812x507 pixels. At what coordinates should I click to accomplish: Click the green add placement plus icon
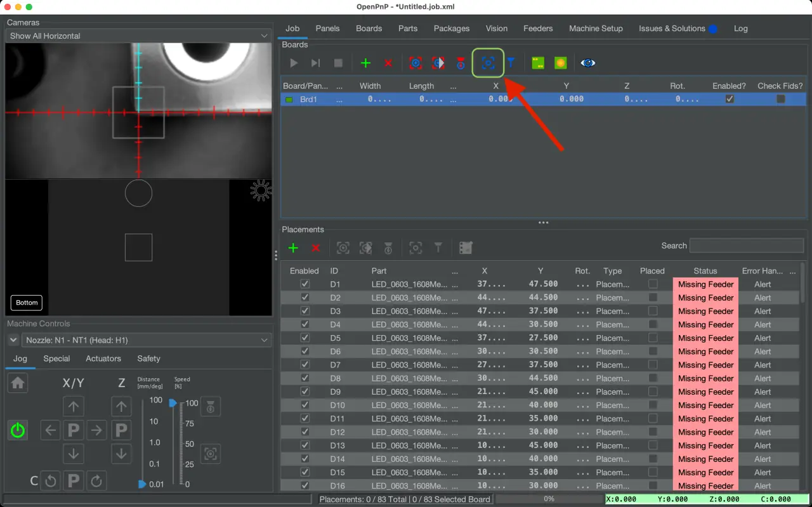pos(293,248)
